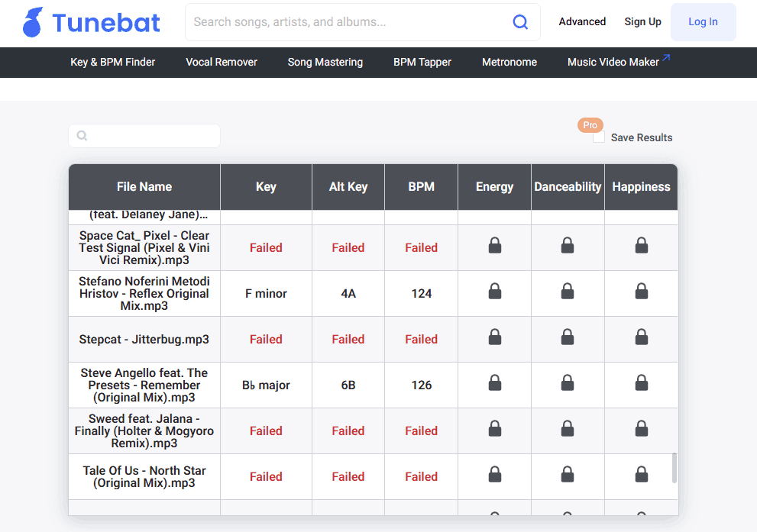Image resolution: width=757 pixels, height=532 pixels.
Task: Click Happiness lock for Sweed feat. Jalana row
Action: [x=641, y=429]
